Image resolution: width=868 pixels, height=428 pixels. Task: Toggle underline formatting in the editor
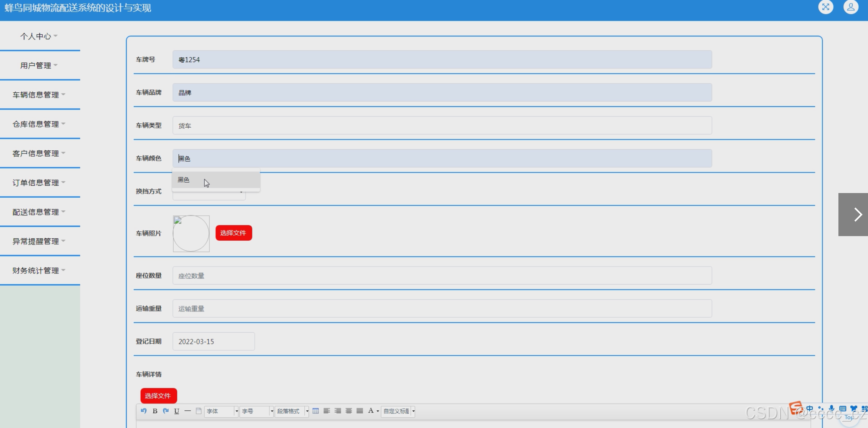[177, 411]
